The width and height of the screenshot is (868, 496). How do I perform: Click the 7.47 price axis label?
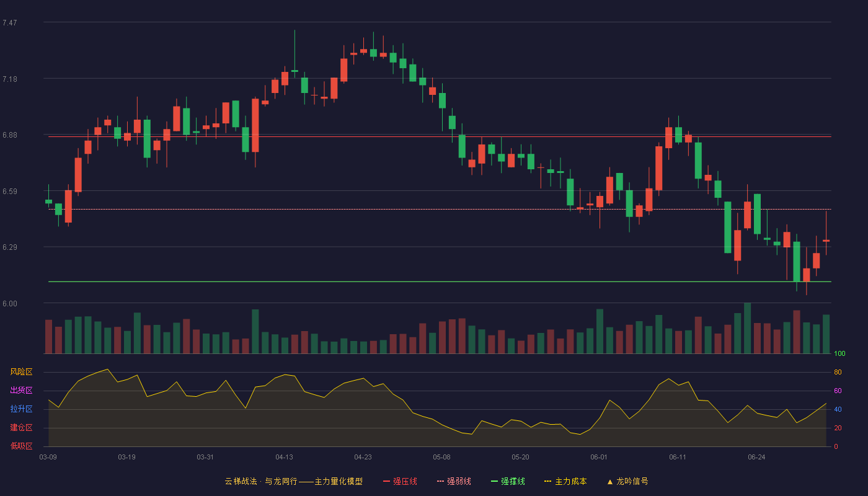click(10, 23)
